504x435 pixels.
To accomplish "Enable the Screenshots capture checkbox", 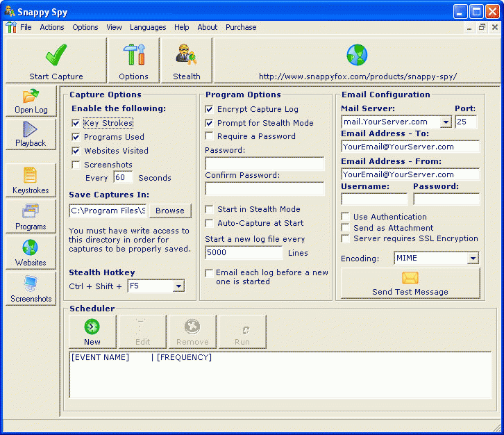I will pyautogui.click(x=76, y=165).
